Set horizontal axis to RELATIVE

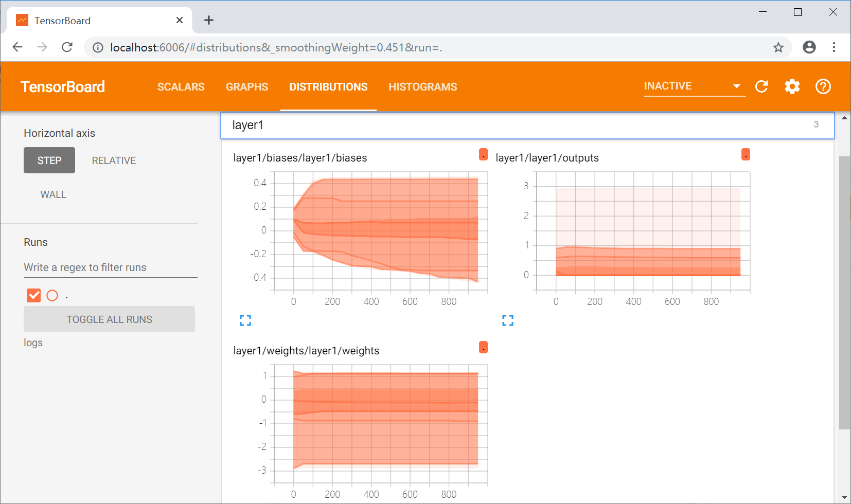click(x=114, y=160)
